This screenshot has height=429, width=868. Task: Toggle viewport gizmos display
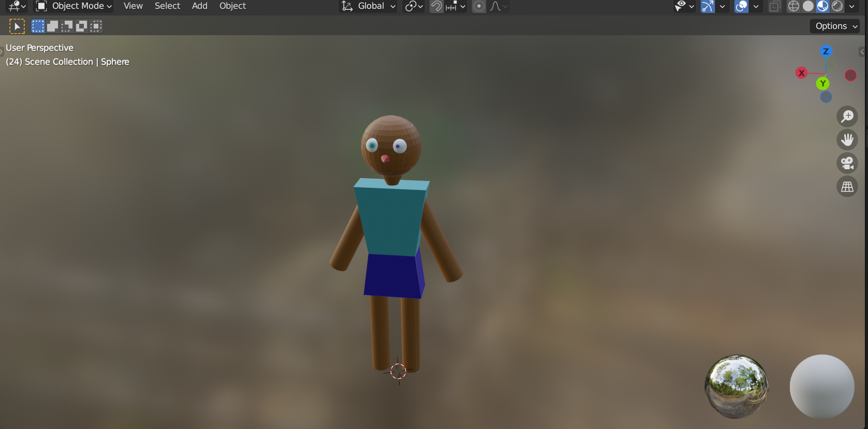(708, 6)
